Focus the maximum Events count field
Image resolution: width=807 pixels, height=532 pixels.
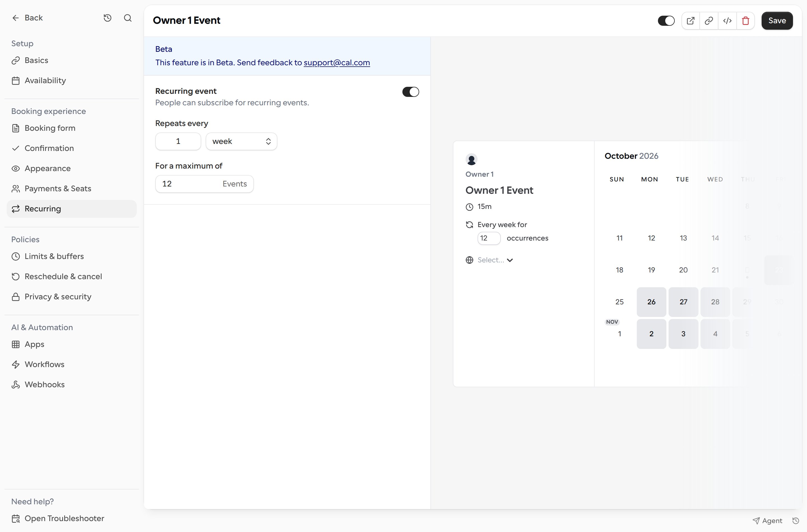pyautogui.click(x=204, y=184)
